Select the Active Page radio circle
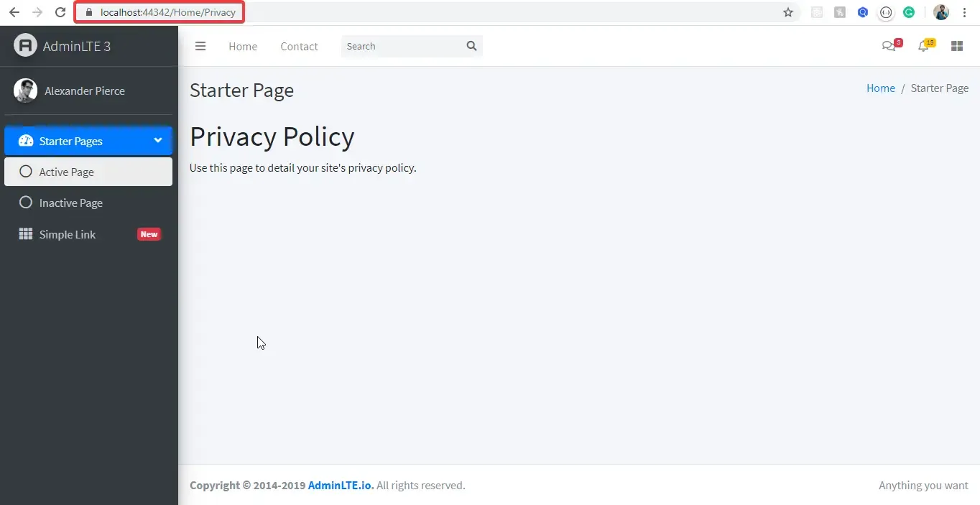Viewport: 980px width, 505px height. [26, 172]
